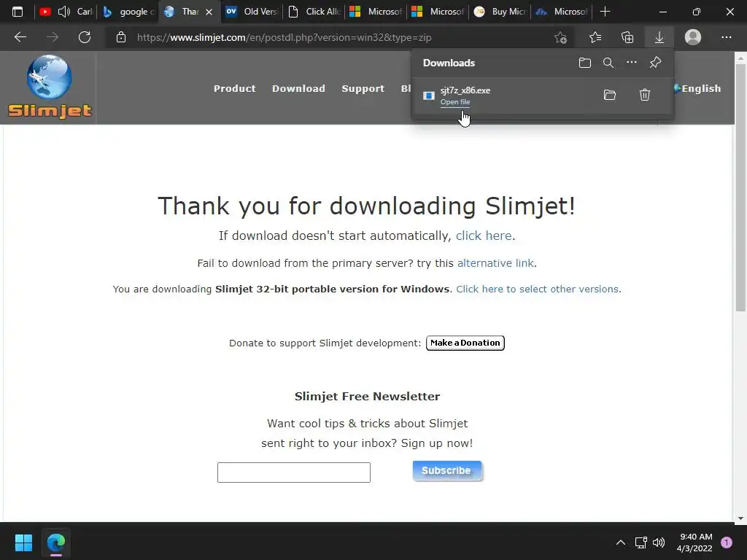
Task: Open the clock and calendar
Action: (694, 542)
